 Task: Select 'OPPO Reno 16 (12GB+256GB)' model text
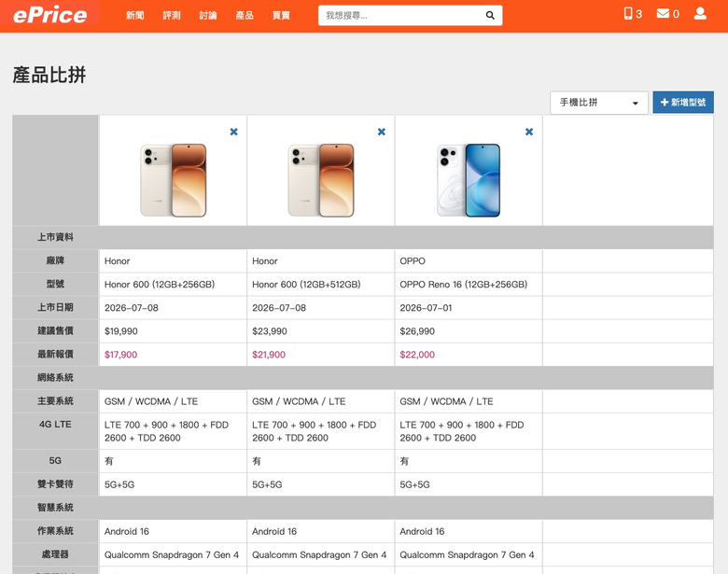[463, 285]
